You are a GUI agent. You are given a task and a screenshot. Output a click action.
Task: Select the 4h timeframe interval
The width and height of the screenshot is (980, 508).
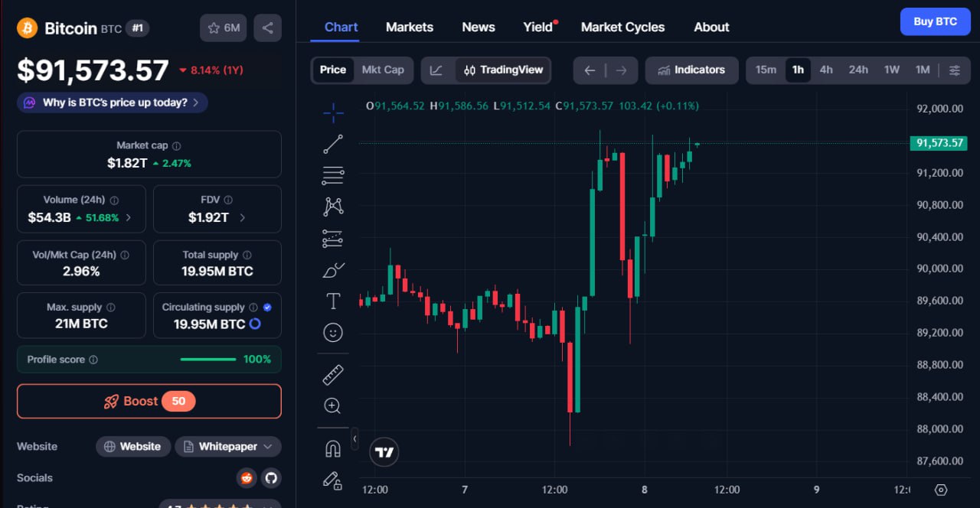tap(826, 70)
